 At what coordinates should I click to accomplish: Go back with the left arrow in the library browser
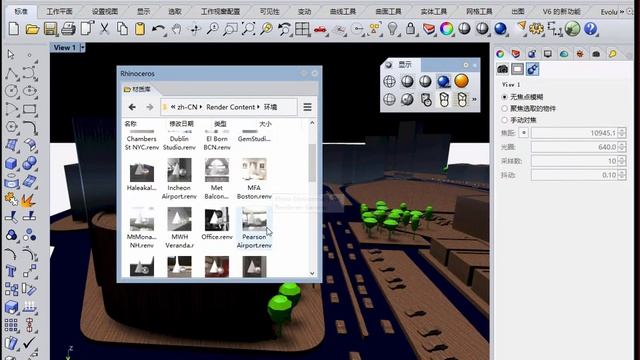point(132,107)
